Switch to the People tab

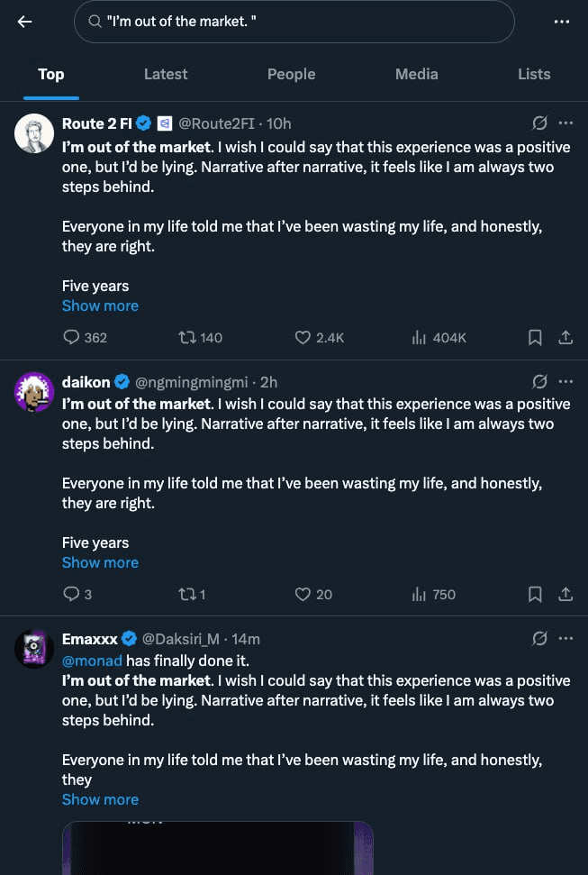[291, 74]
